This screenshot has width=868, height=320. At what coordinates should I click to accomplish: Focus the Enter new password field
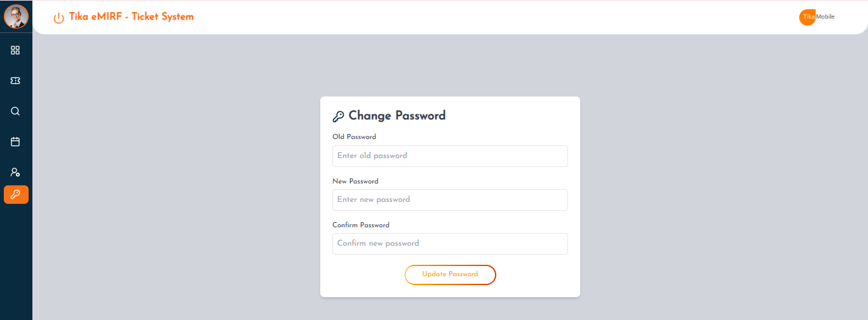(450, 200)
